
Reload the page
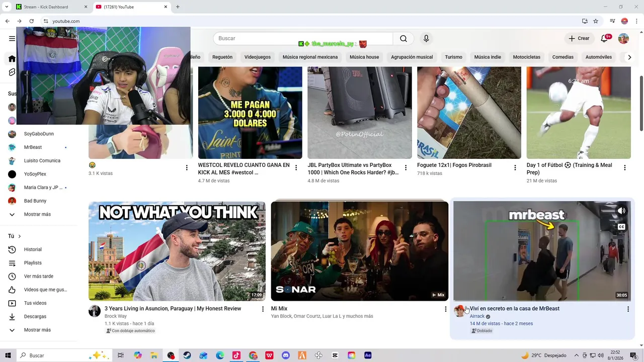pyautogui.click(x=31, y=21)
